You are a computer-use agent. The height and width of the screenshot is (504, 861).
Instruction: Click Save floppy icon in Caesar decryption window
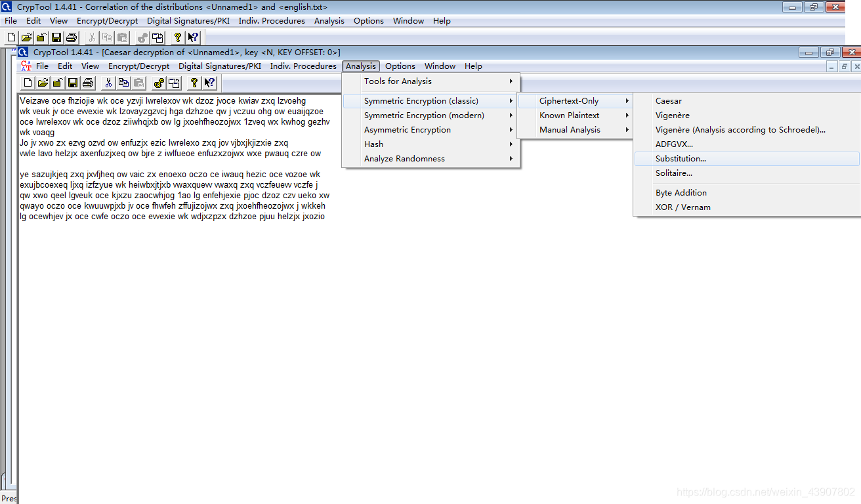tap(73, 83)
